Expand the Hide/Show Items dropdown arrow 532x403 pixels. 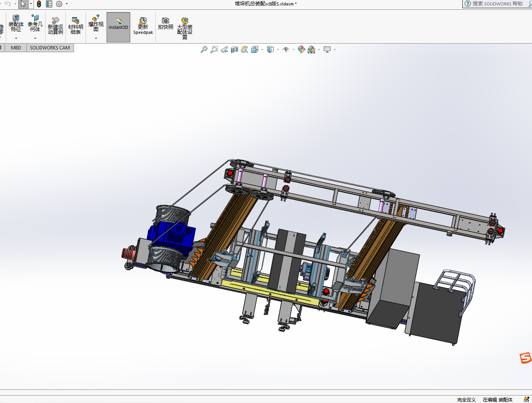[293, 49]
